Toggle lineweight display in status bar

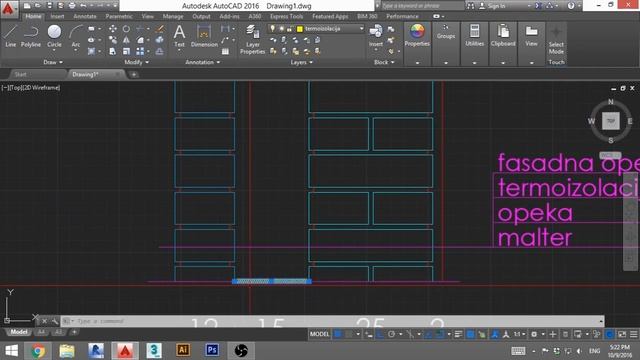pyautogui.click(x=458, y=334)
